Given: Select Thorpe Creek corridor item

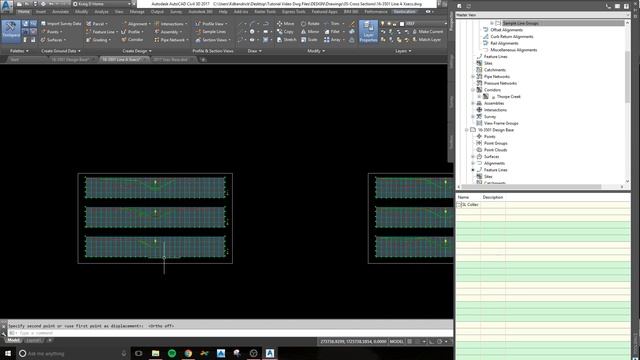Looking at the screenshot, I should point(508,97).
